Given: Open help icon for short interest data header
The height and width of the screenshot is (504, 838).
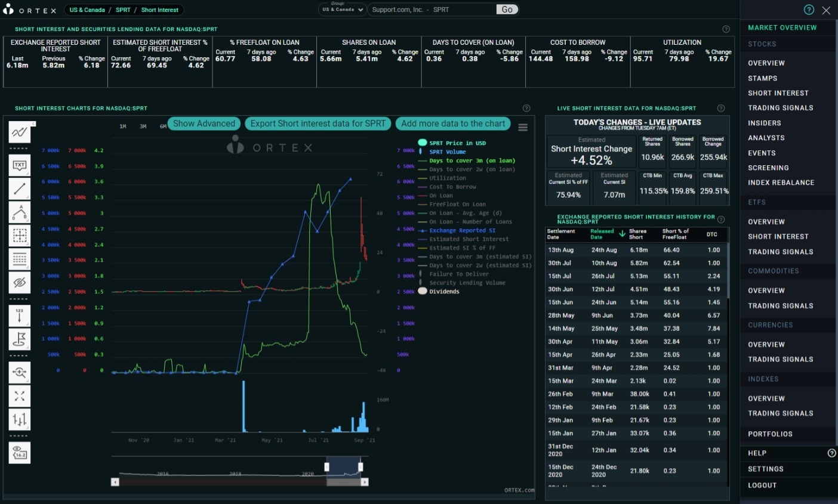Looking at the screenshot, I should (726, 29).
